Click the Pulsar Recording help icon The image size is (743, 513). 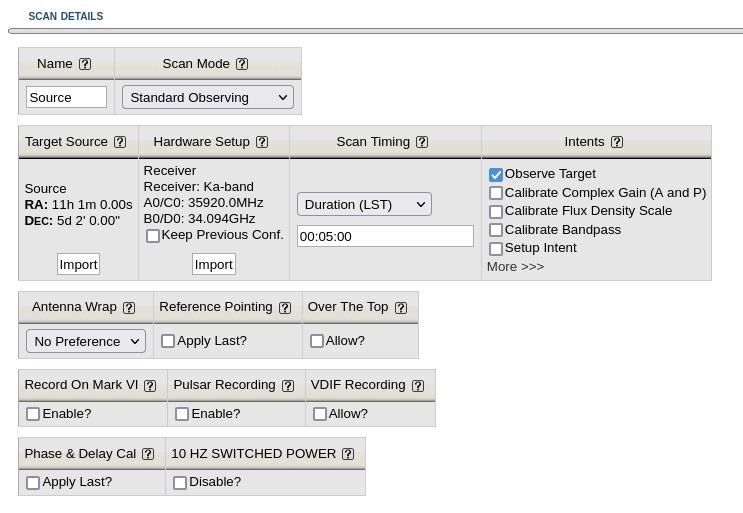tap(288, 386)
